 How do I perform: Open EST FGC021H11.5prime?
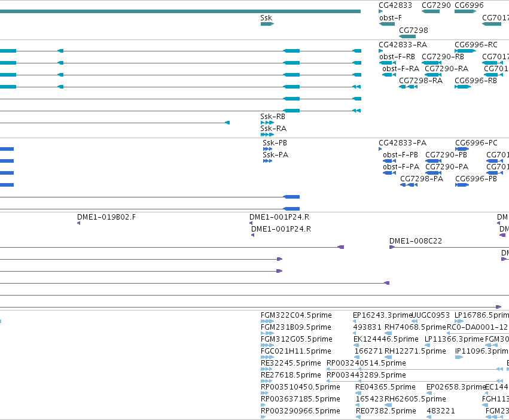point(295,351)
